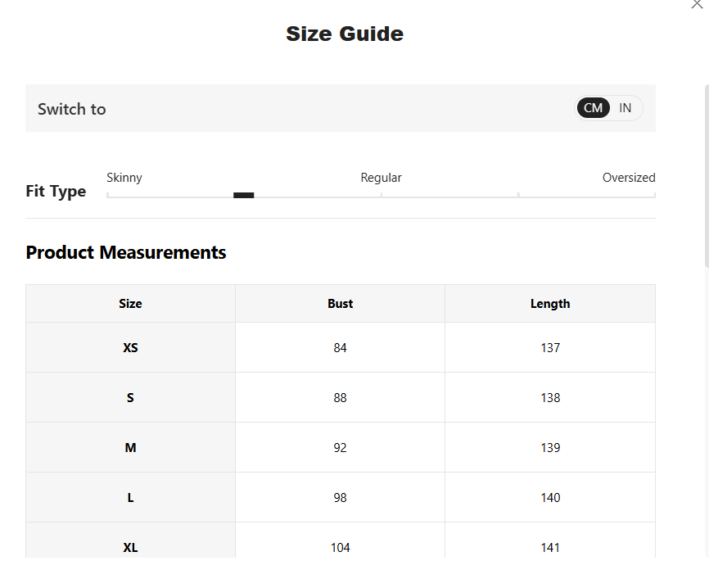Click the Size column header
The width and height of the screenshot is (709, 588).
(130, 304)
